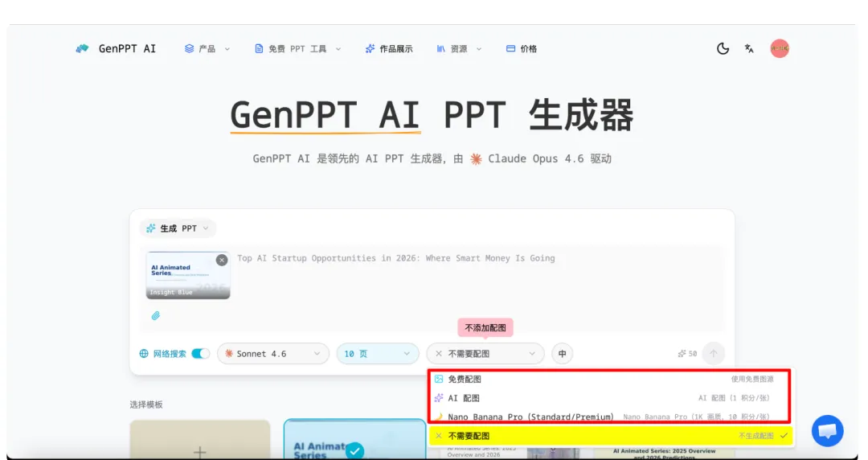Click the Insight Blue template thumbnail
Viewport: 868px width, 460px height.
187,276
